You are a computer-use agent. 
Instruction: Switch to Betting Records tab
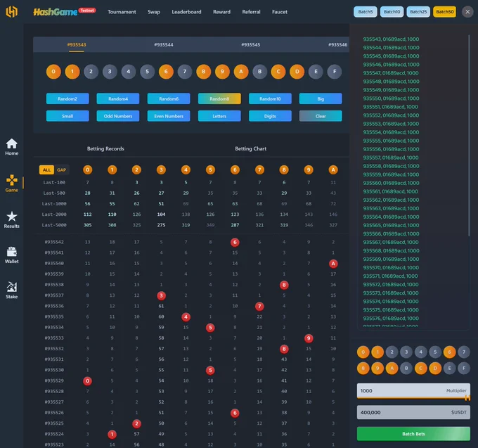click(105, 149)
